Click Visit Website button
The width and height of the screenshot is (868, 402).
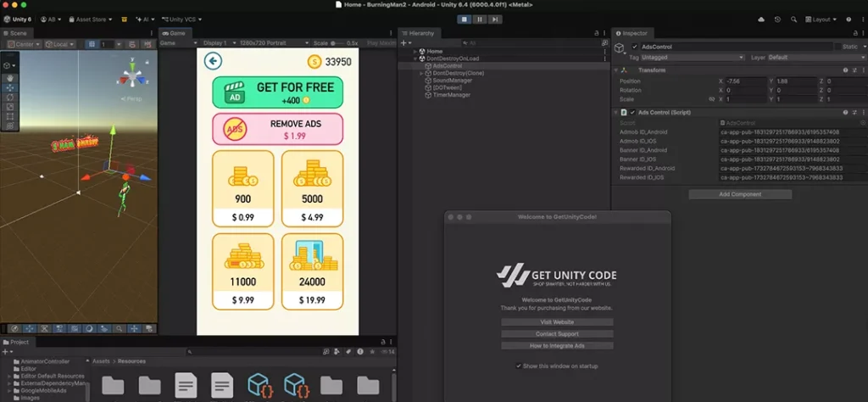pyautogui.click(x=557, y=322)
